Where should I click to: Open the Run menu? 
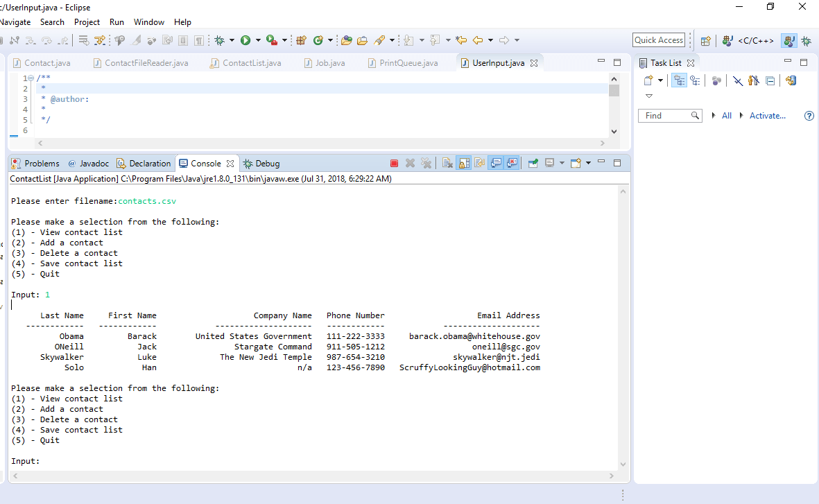click(x=117, y=22)
